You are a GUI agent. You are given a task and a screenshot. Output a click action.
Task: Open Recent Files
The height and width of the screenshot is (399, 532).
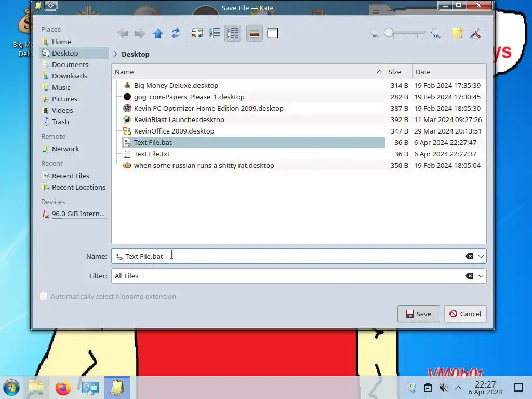click(x=74, y=176)
